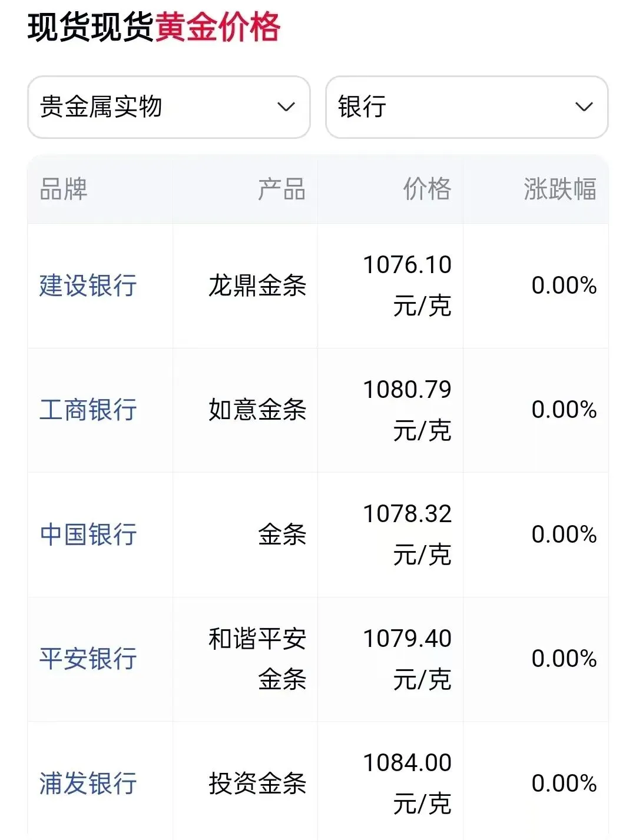Click the 涨跌幅 column header

pyautogui.click(x=559, y=190)
